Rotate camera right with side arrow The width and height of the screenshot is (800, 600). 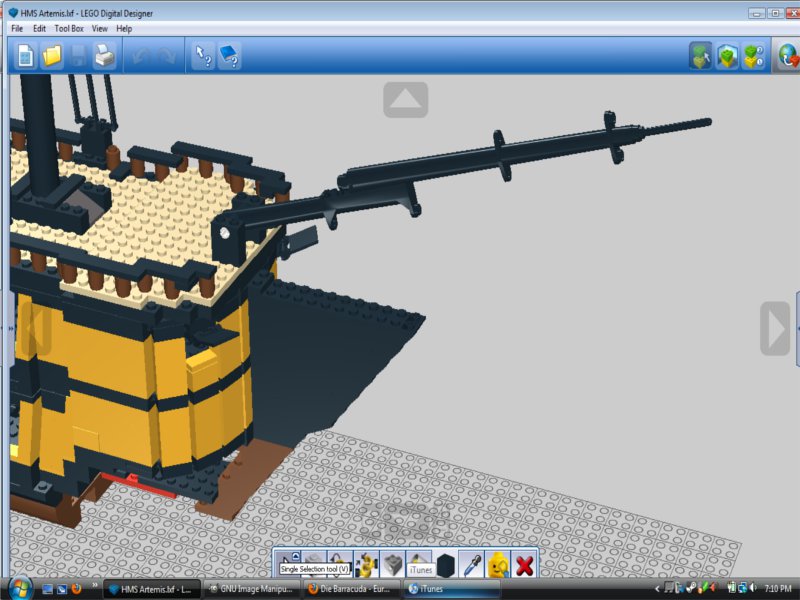pos(774,328)
